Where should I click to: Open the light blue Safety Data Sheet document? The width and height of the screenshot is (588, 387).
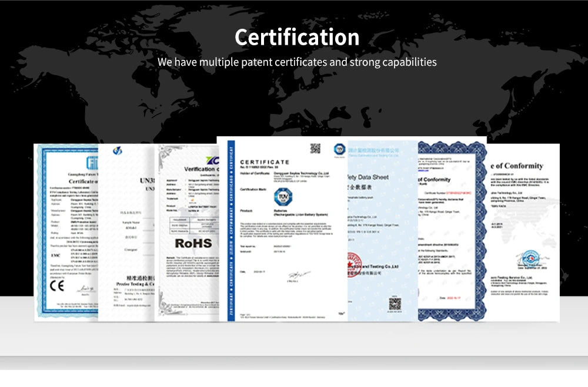pyautogui.click(x=383, y=231)
